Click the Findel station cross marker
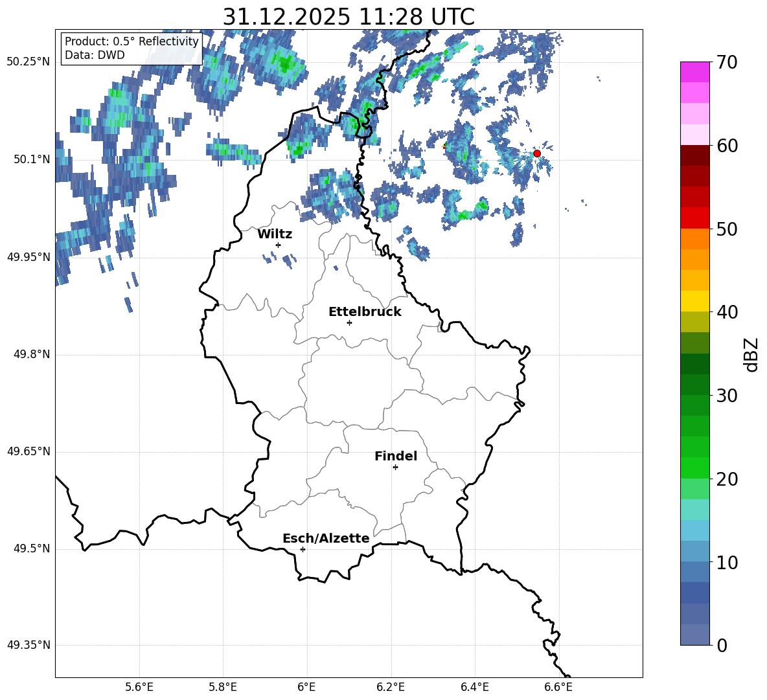 (x=395, y=468)
